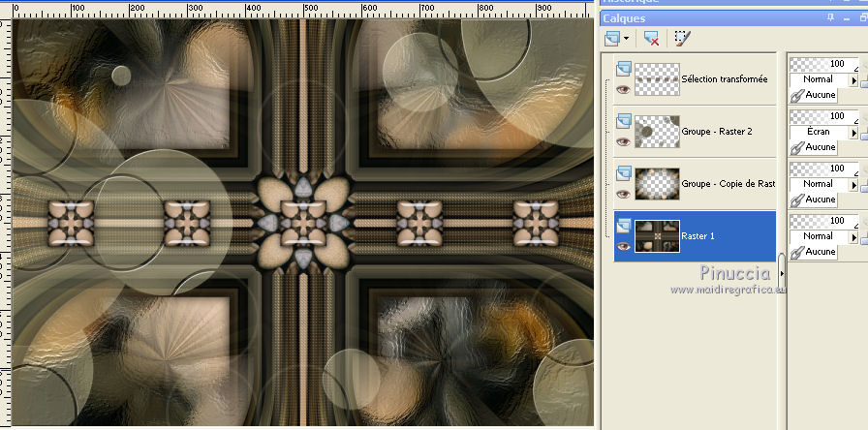Pin the Calques palette with pushpin icon
This screenshot has height=430, width=868.
click(830, 17)
